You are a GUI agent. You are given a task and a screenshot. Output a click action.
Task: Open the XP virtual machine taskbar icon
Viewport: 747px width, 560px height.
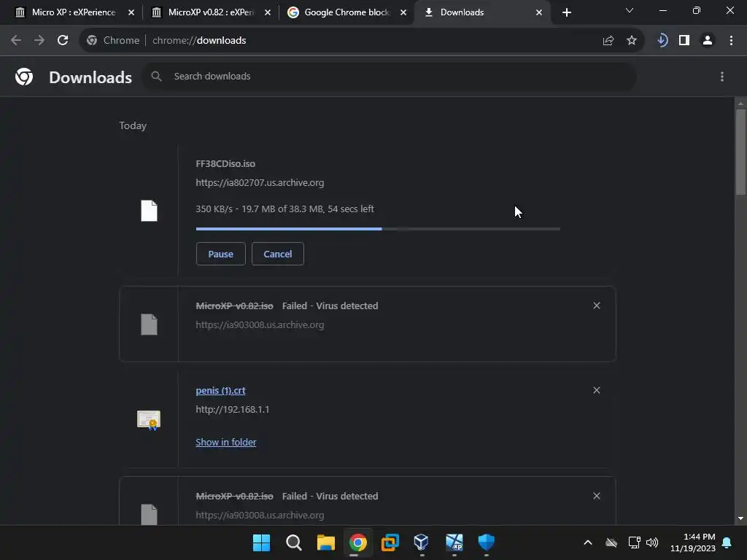click(454, 542)
